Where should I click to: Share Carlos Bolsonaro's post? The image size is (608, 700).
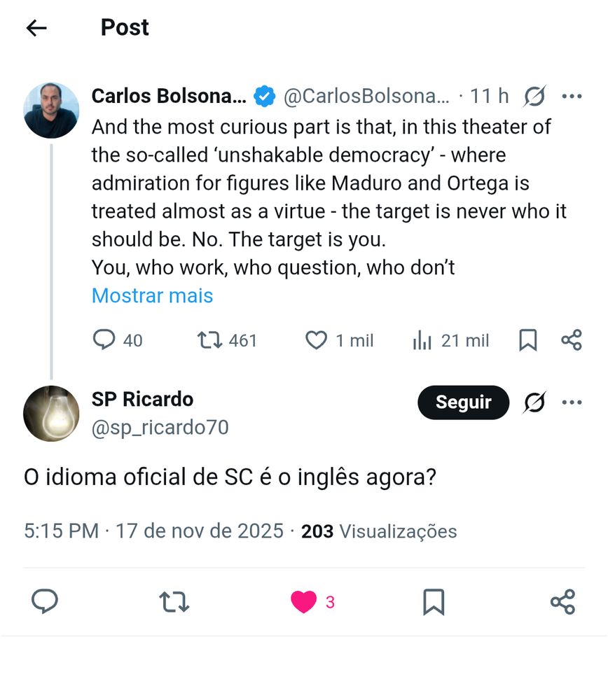tap(572, 340)
